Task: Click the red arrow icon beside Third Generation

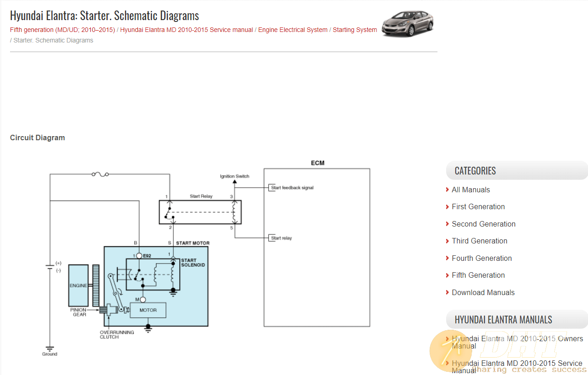Action: pyautogui.click(x=447, y=241)
